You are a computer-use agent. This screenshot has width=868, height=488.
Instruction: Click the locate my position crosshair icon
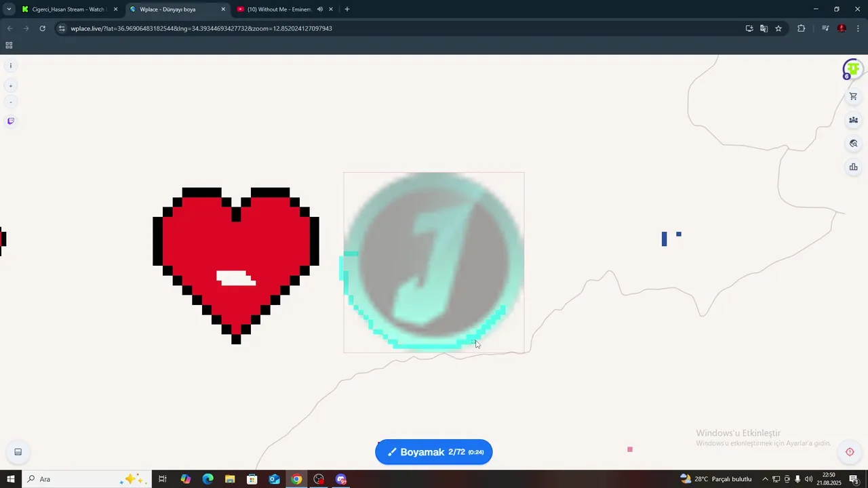850,452
